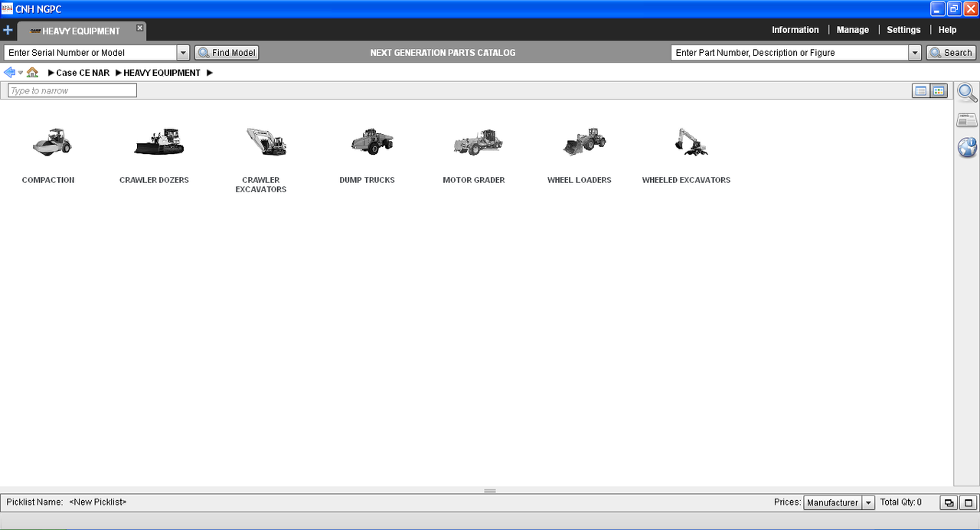The image size is (980, 530).
Task: Switch to list view icon
Action: pos(920,90)
